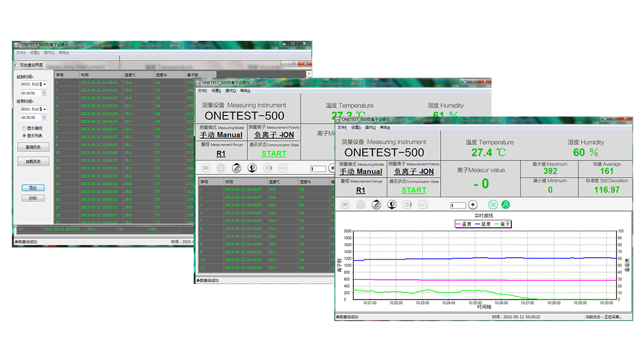Viewport: 644px width, 349px height.
Task: Click the 查询历史 button
Action: (x=33, y=147)
